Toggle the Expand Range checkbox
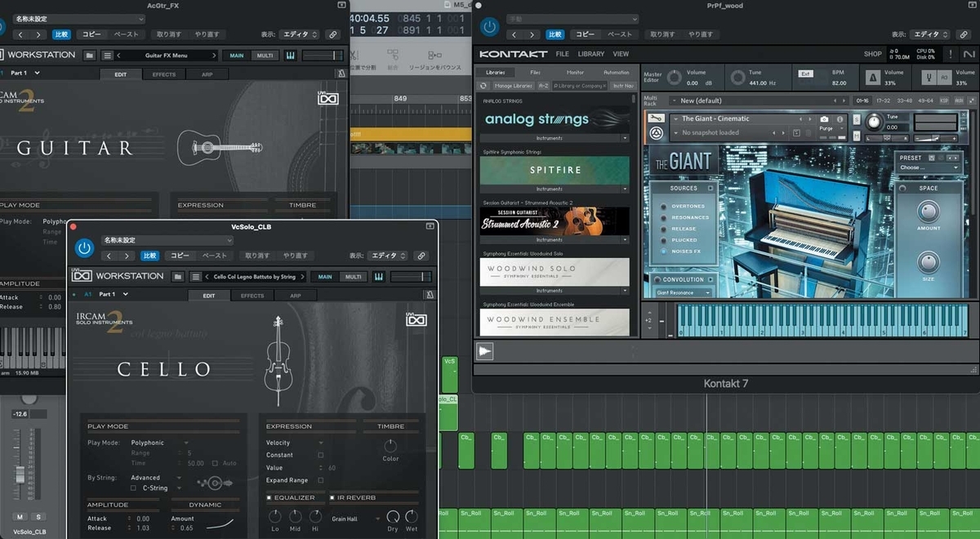980x539 pixels. click(320, 480)
